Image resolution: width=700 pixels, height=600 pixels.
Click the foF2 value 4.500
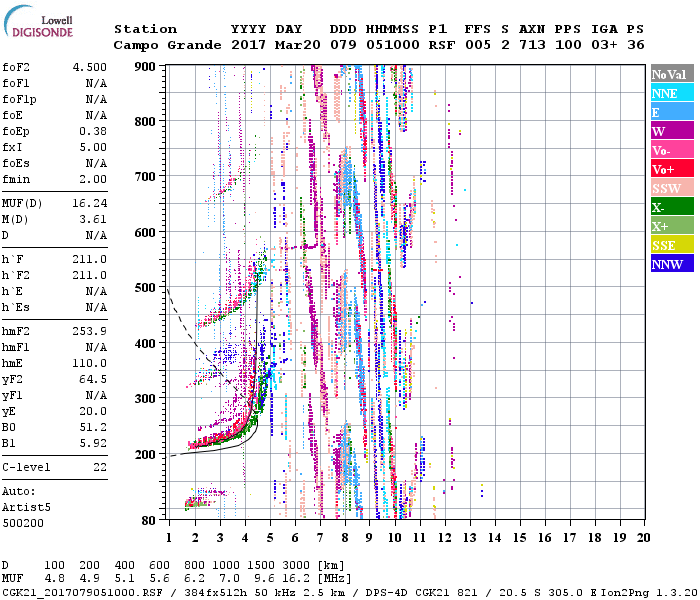[90, 67]
